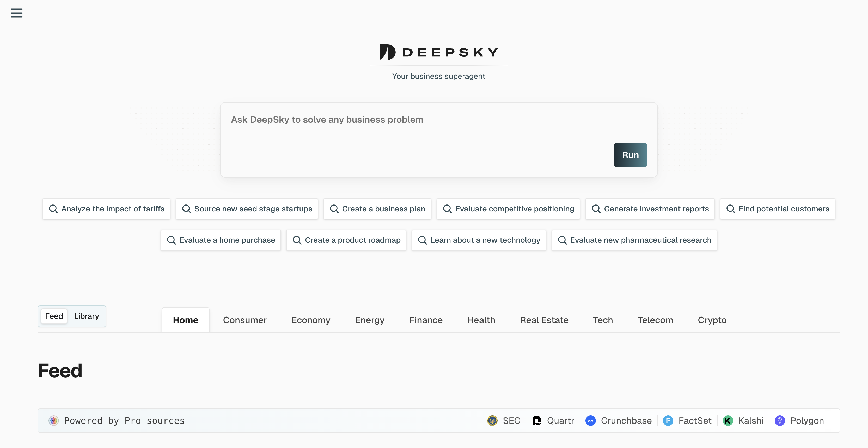Select the Health tab
The image size is (868, 448).
click(x=481, y=320)
